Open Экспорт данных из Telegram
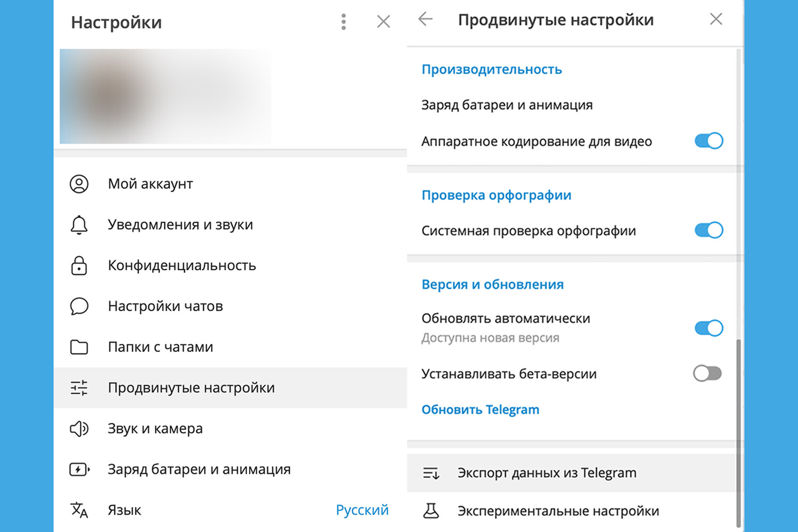Screen dimensions: 798x532 tap(546, 473)
